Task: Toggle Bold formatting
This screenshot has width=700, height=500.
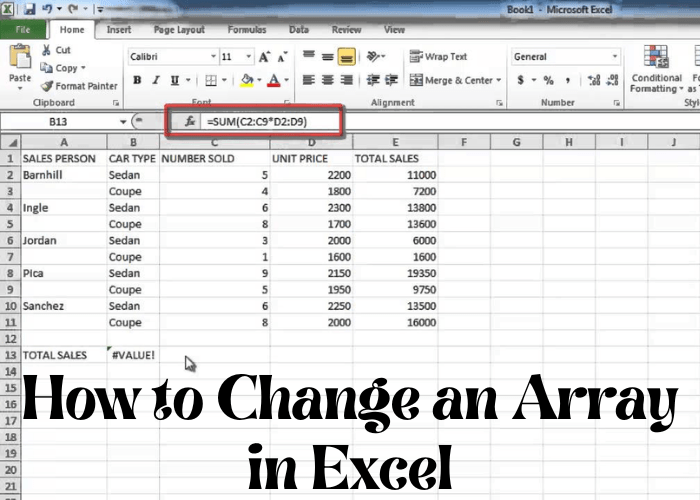Action: (137, 80)
